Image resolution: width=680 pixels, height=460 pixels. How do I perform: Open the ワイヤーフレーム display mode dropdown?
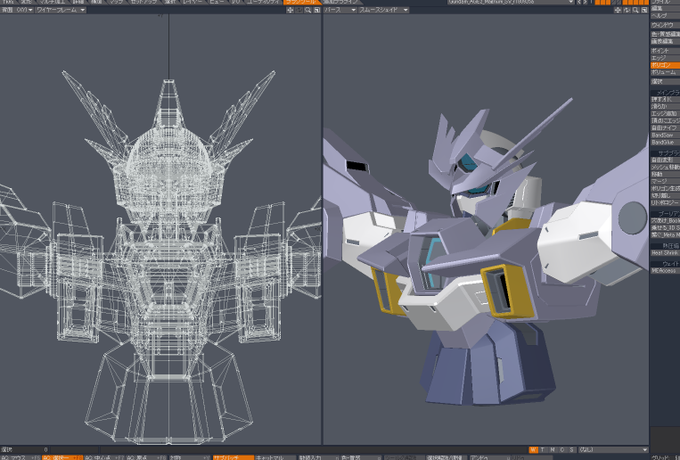point(61,10)
